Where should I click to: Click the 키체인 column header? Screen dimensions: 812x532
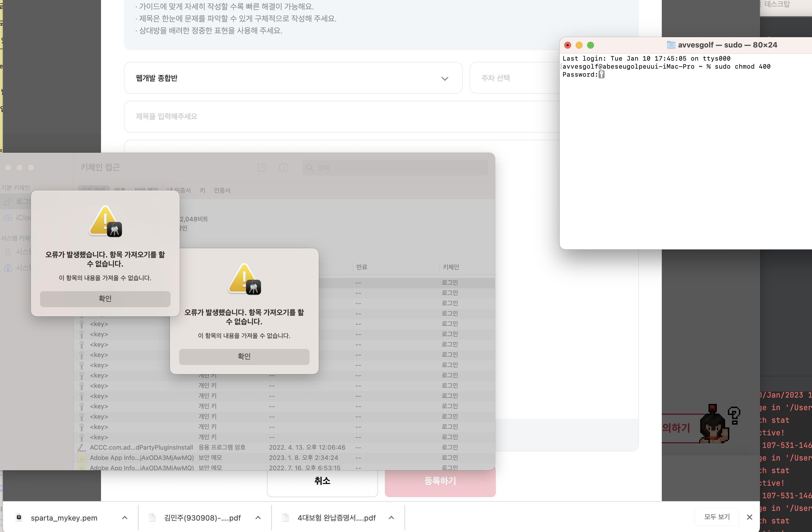pyautogui.click(x=451, y=267)
